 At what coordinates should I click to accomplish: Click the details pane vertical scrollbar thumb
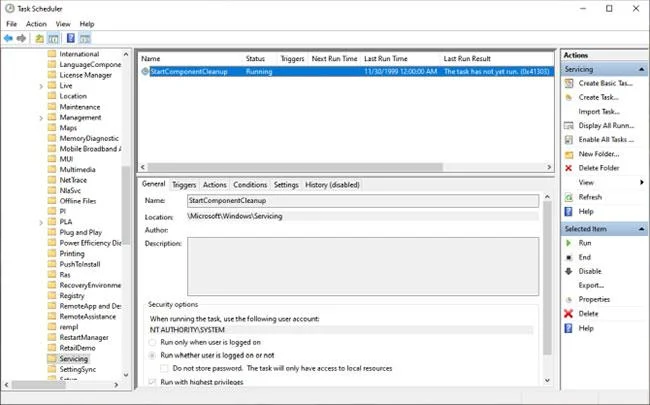coord(547,278)
